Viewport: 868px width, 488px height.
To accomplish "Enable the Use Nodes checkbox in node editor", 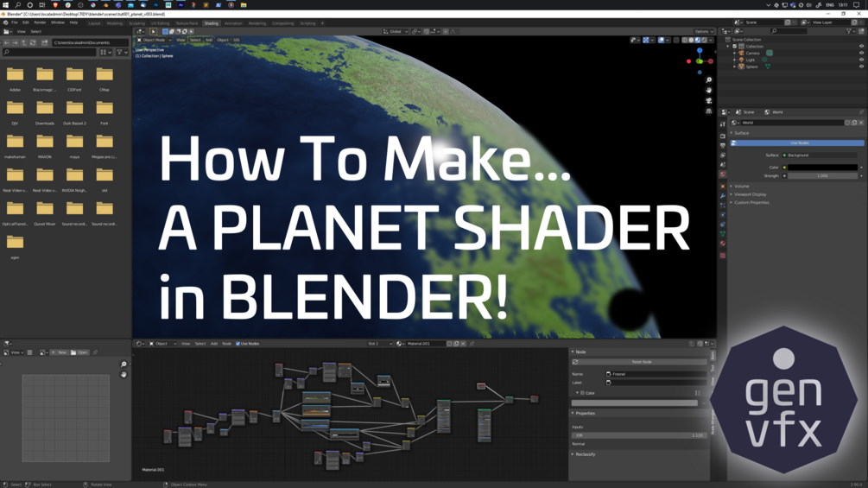I will pyautogui.click(x=238, y=344).
